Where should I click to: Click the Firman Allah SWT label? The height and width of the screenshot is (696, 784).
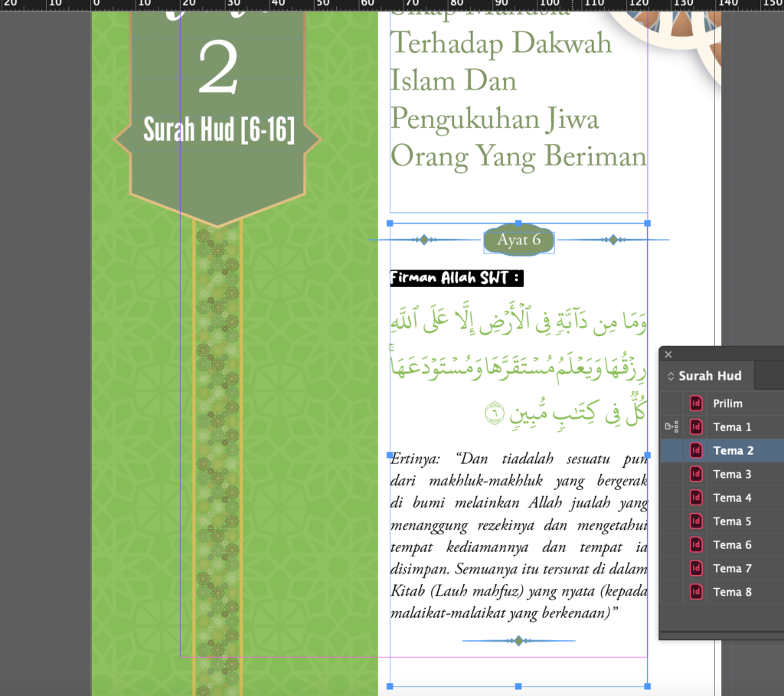click(456, 278)
